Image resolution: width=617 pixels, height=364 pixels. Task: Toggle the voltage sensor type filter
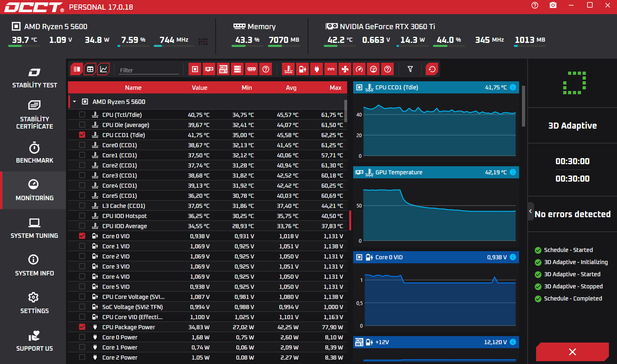click(x=303, y=69)
